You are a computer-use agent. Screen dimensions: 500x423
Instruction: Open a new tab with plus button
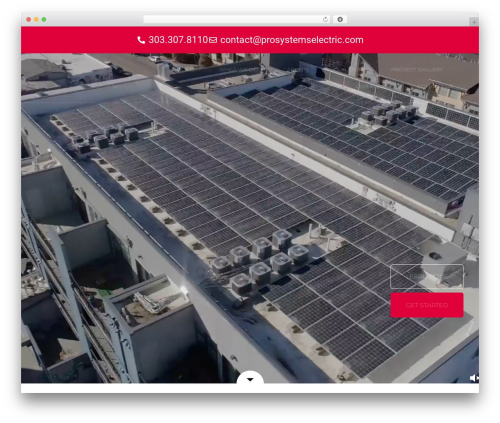(474, 22)
